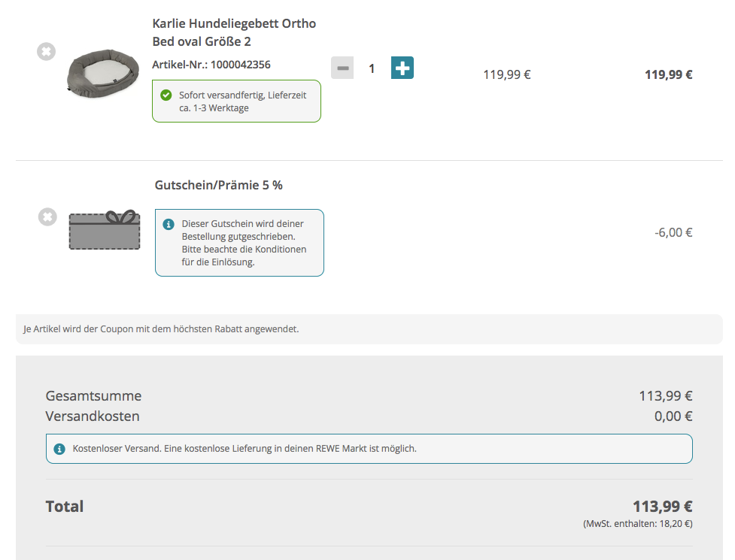The width and height of the screenshot is (735, 560).
Task: Click the bold 119,99 € line total
Action: pos(668,74)
